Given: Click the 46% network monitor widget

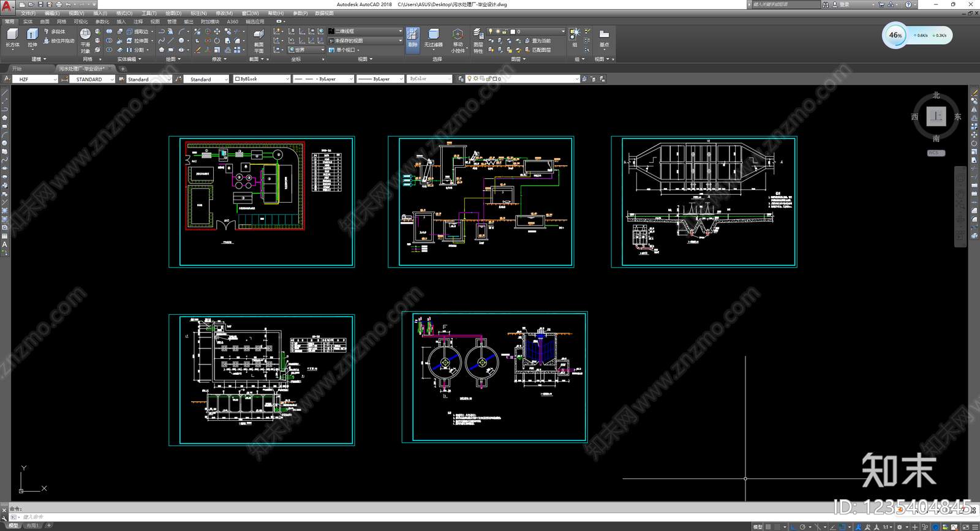Looking at the screenshot, I should pos(917,36).
